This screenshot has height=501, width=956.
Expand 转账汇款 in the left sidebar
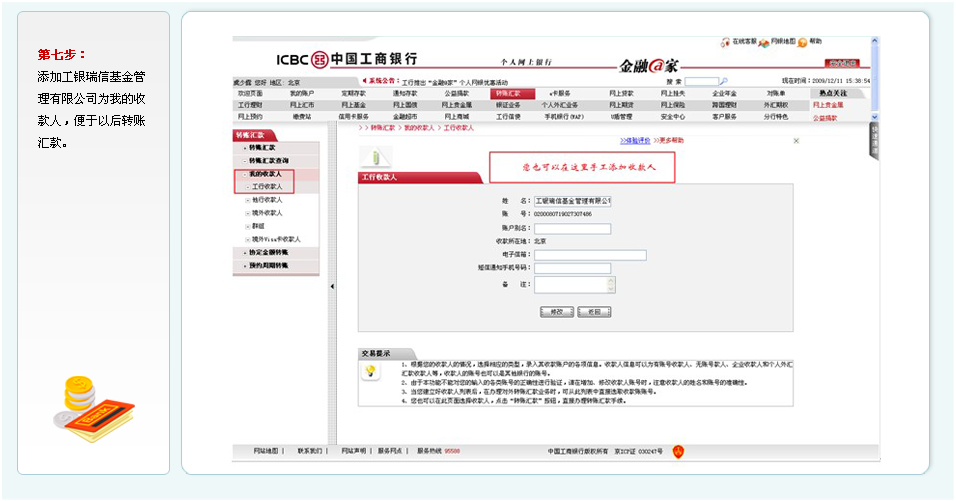tap(262, 147)
